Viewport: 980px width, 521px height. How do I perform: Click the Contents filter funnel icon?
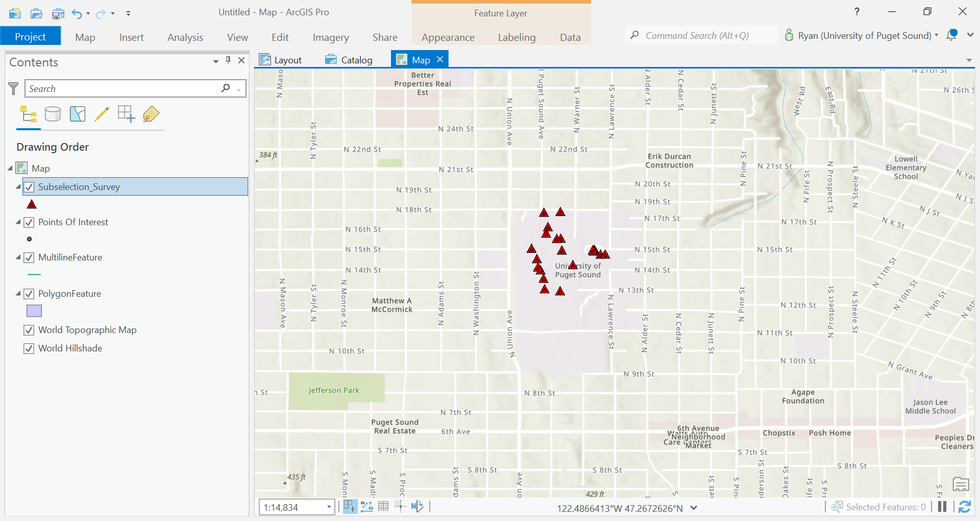tap(13, 88)
